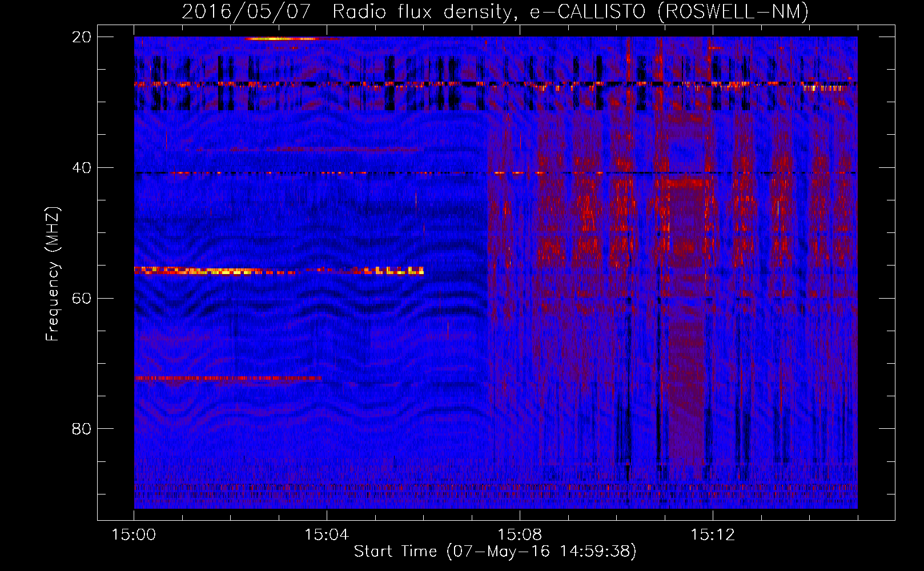
Task: Select the 'Frequency (MHZ)' y-axis label
Action: click(53, 274)
